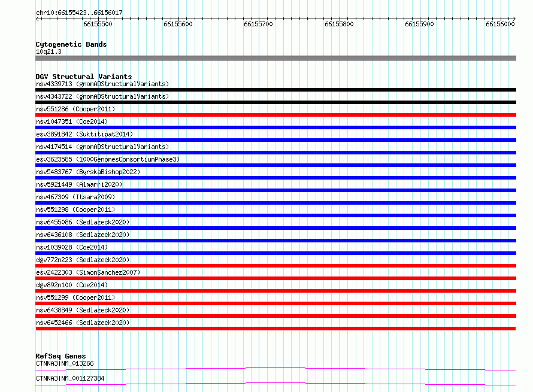Viewport: 533px width, 392px height.
Task: Open the CTNNA3|NM_013266 transcript label
Action: click(x=65, y=363)
